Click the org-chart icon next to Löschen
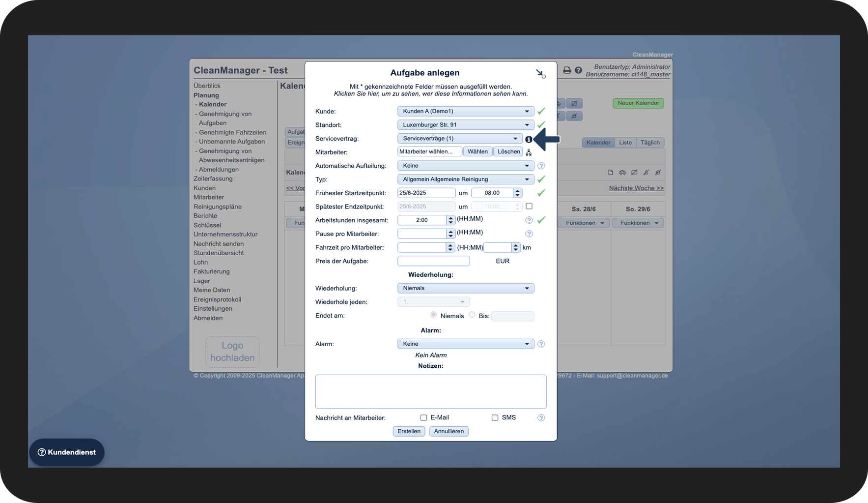 [x=529, y=152]
